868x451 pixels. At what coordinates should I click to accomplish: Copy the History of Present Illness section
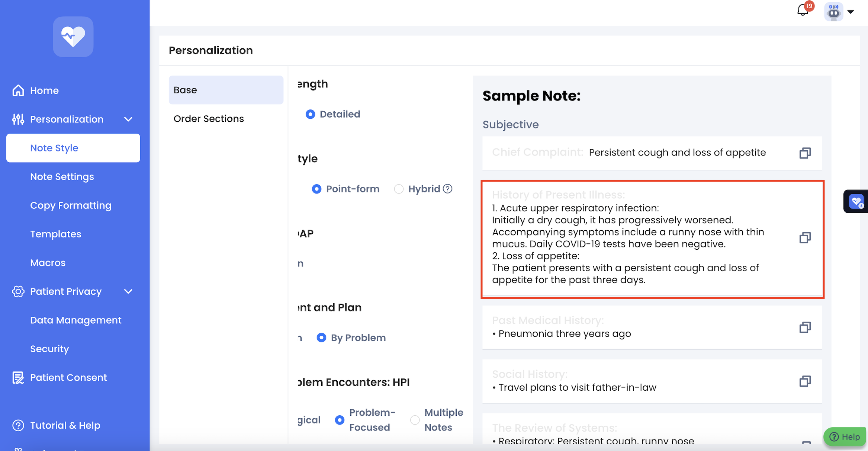[x=805, y=238]
